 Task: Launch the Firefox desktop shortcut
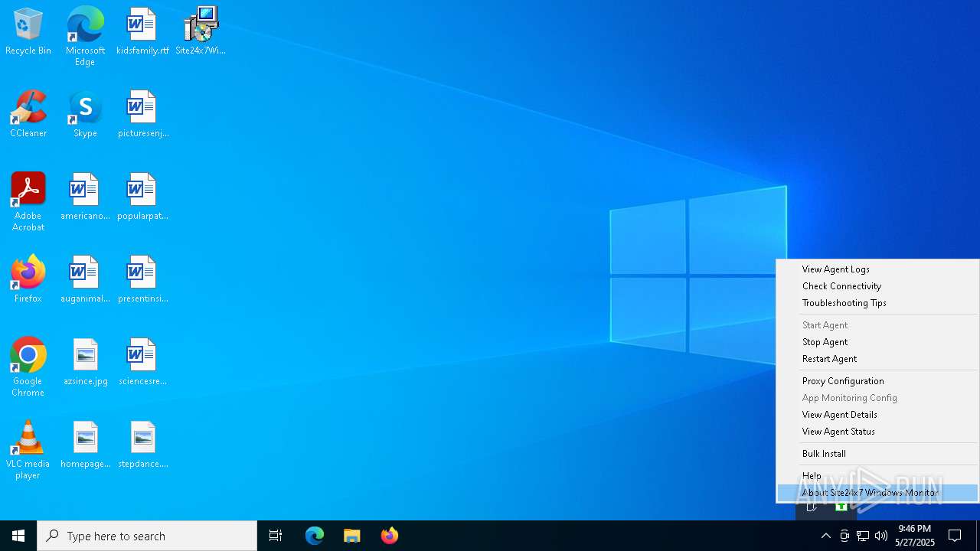coord(28,280)
